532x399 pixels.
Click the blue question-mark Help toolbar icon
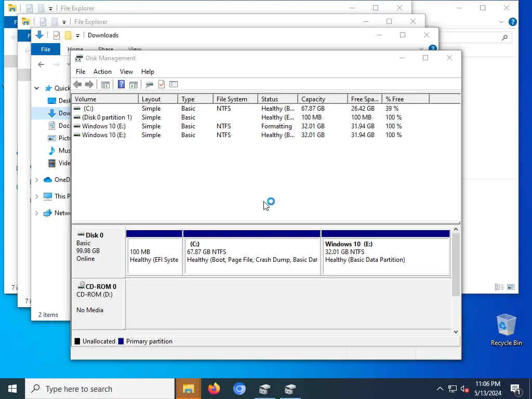click(x=121, y=85)
